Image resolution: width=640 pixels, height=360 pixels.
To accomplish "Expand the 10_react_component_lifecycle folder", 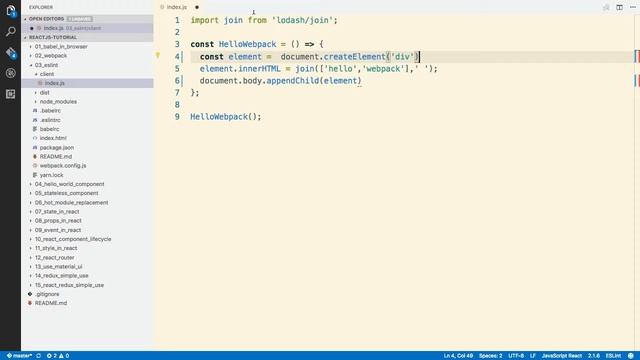I will tap(73, 239).
